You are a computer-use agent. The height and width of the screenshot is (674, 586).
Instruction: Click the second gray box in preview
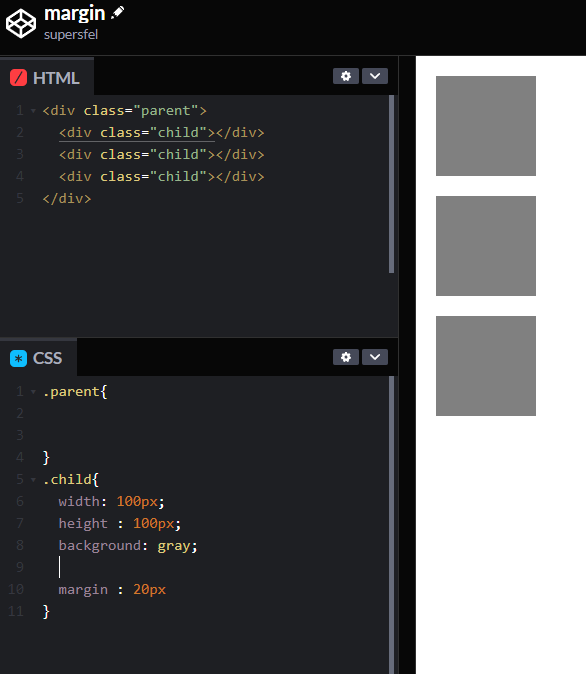[x=486, y=246]
